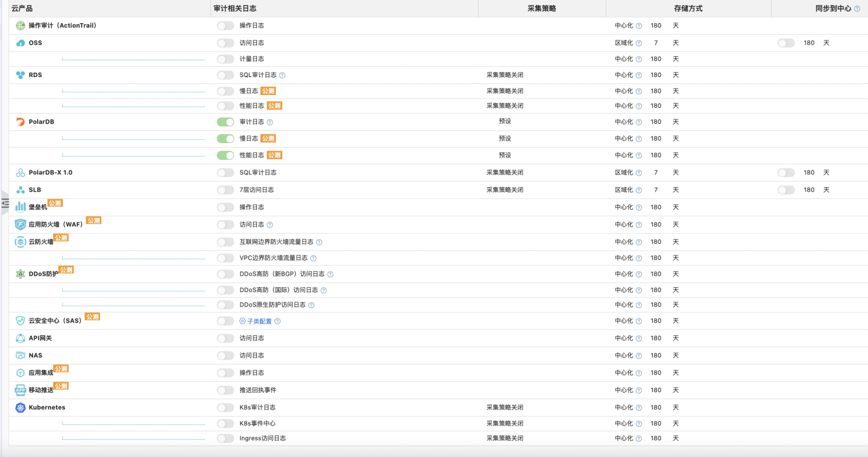Disable PolarDB 慢日志 toggle
Viewport: 868px width, 457px height.
click(225, 138)
